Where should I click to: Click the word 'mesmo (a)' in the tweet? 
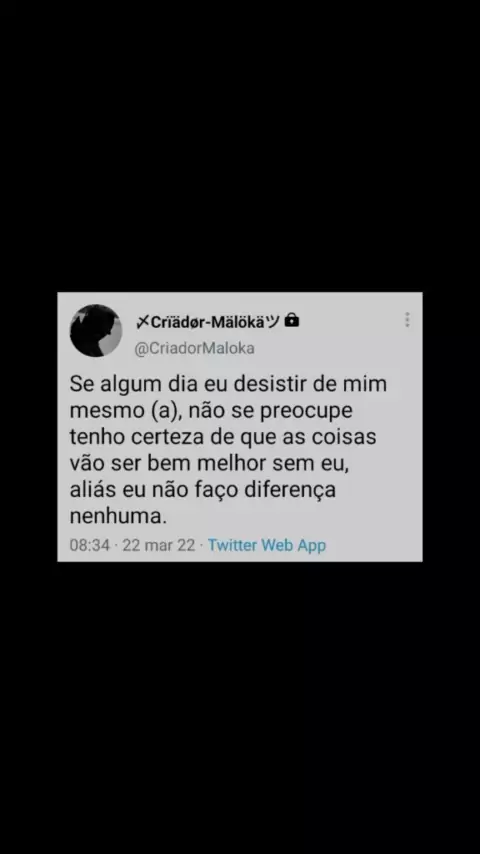(x=126, y=411)
